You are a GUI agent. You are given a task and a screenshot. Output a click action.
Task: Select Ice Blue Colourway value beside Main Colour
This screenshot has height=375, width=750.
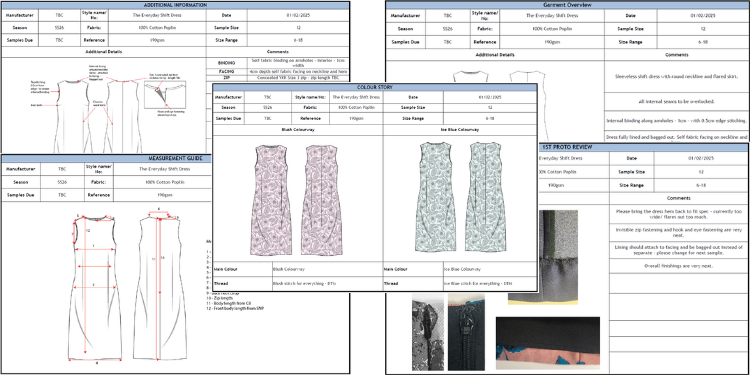tap(490, 269)
